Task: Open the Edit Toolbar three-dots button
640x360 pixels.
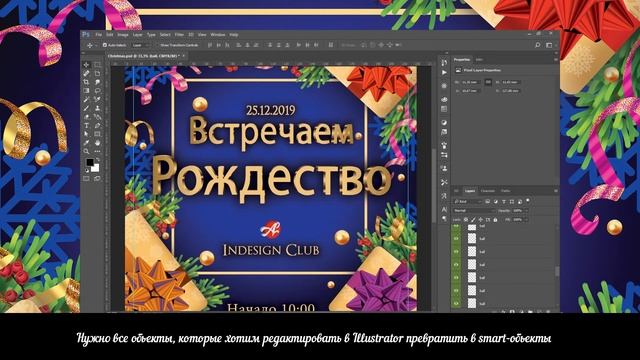Action: coord(97,151)
